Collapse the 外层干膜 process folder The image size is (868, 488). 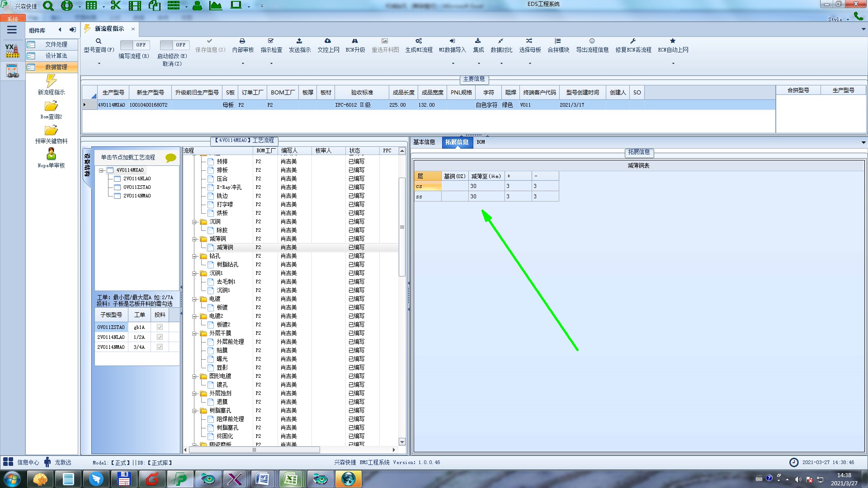point(194,333)
